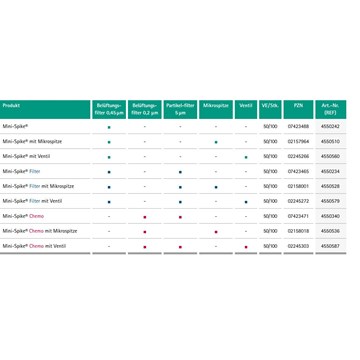Click article number 4550536
360x360 pixels.
coord(330,231)
